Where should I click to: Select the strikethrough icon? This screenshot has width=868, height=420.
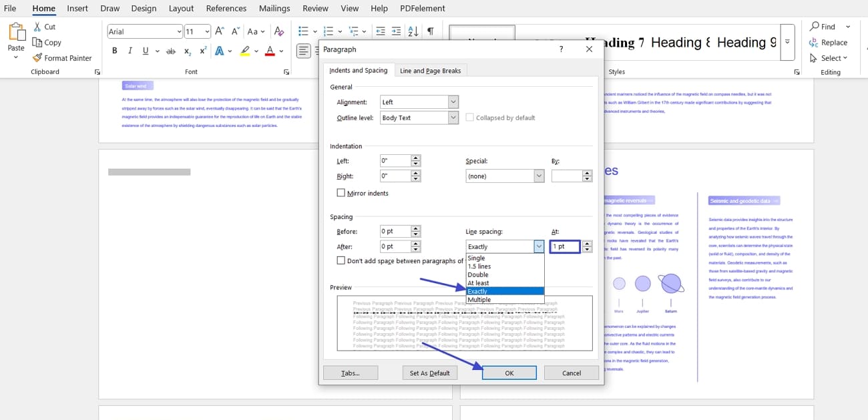click(x=170, y=50)
